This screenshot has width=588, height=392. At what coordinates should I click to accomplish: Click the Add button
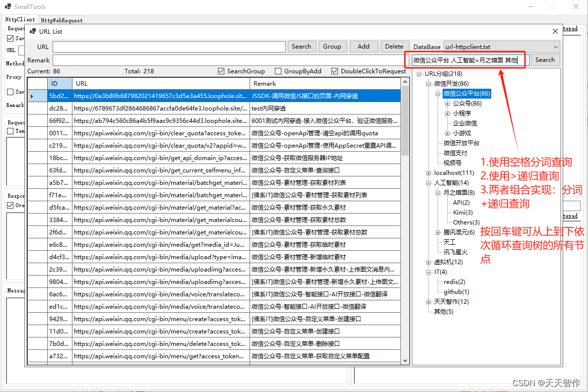click(x=364, y=46)
